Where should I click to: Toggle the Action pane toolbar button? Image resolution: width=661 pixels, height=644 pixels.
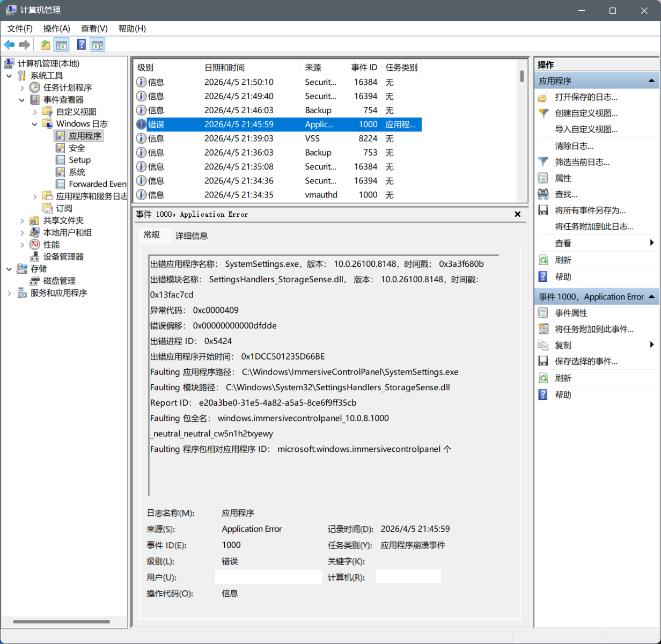98,45
